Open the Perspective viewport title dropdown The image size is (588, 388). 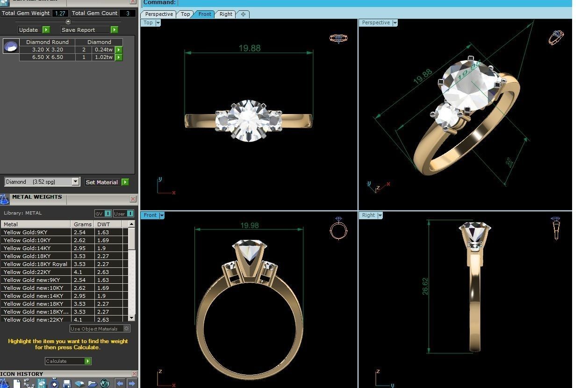pos(395,22)
